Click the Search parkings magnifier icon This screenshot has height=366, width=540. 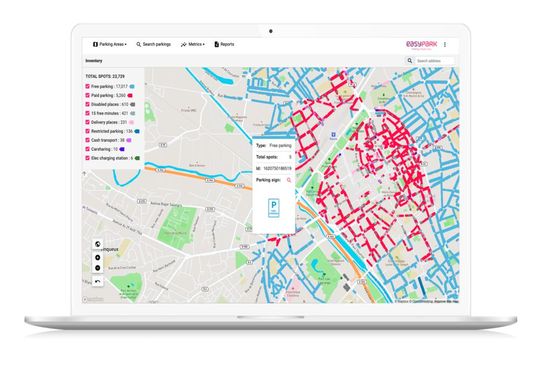[138, 44]
